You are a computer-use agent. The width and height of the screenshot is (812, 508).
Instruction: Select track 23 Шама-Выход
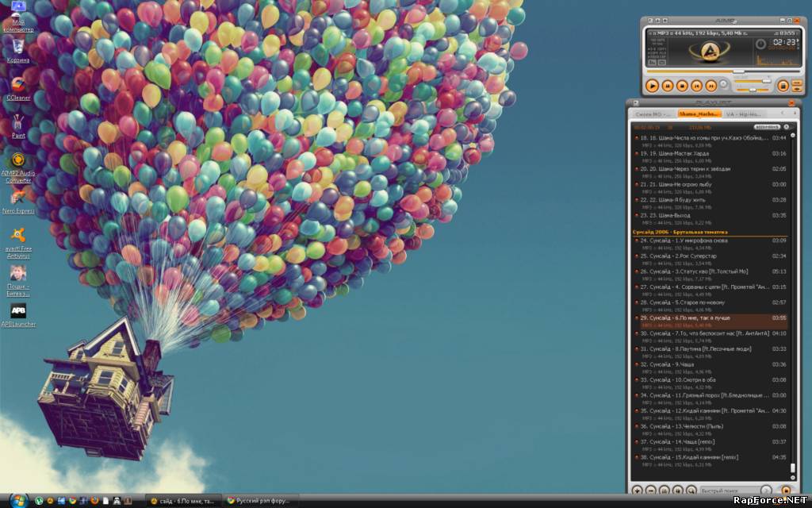[x=710, y=219]
